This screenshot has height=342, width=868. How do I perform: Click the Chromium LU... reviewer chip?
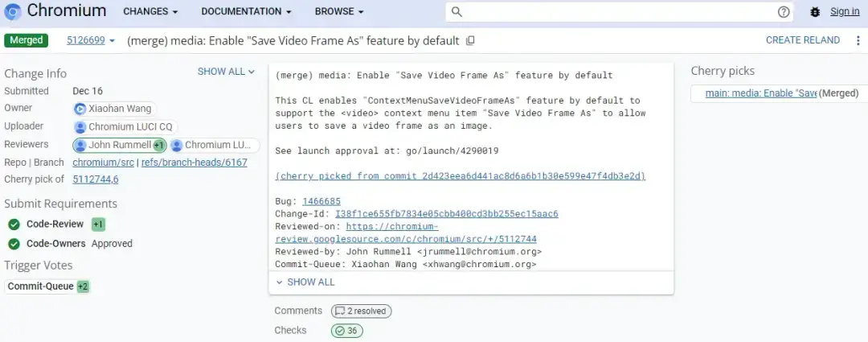pyautogui.click(x=215, y=145)
